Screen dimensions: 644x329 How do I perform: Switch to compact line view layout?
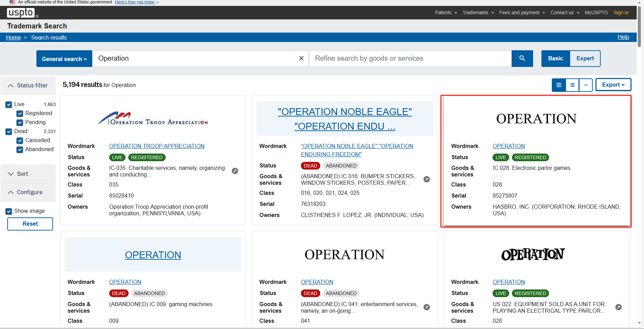click(586, 85)
